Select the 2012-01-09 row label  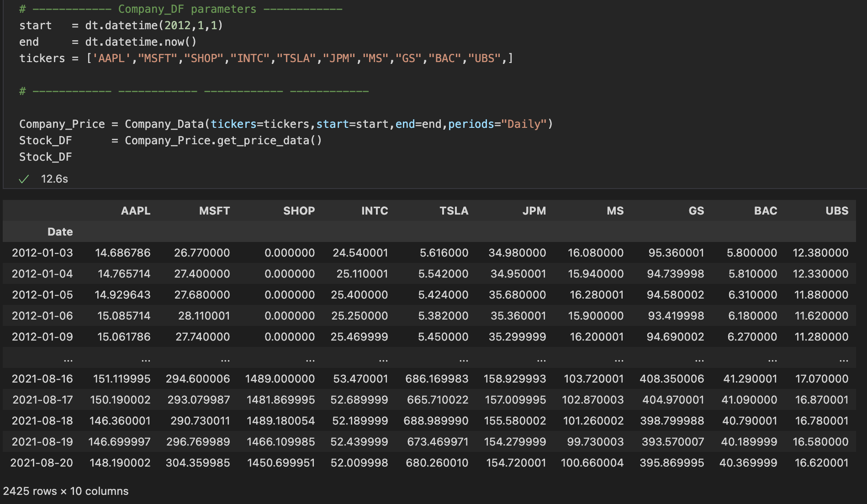click(x=42, y=337)
